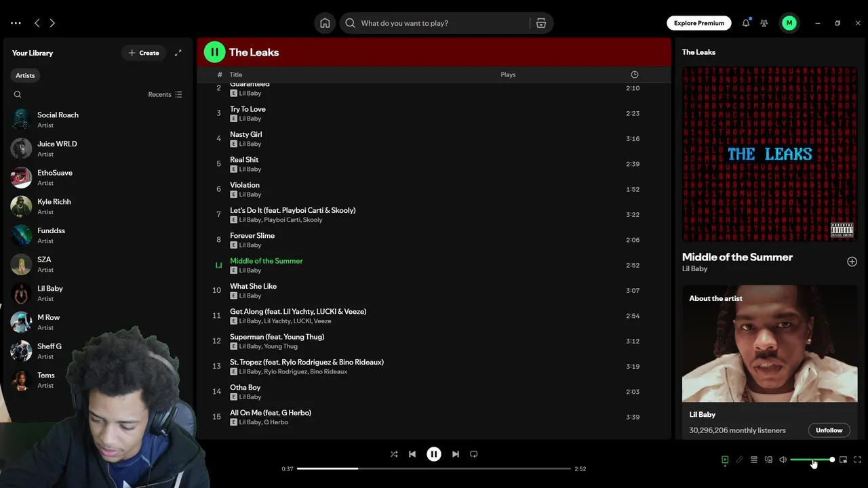Skip to the next track
Image resolution: width=868 pixels, height=488 pixels.
(456, 454)
